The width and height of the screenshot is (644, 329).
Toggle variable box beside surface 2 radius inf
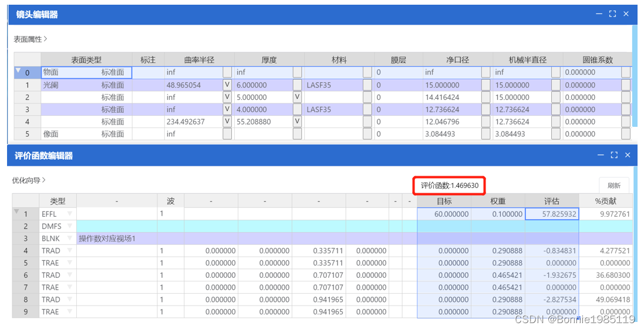[227, 98]
